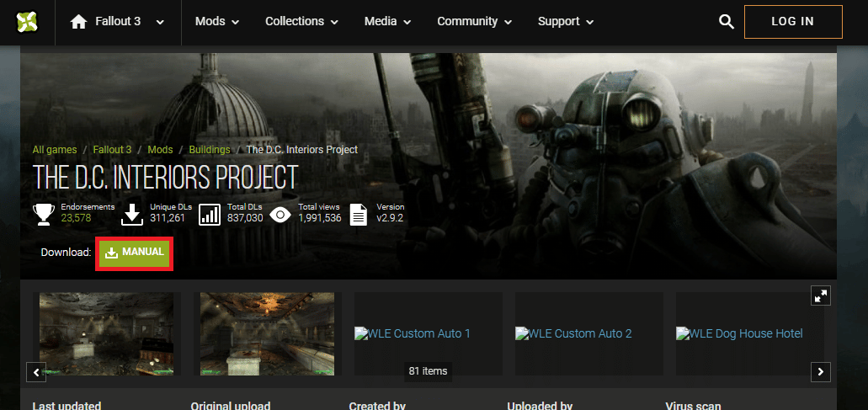Click the LOG IN button

click(793, 22)
